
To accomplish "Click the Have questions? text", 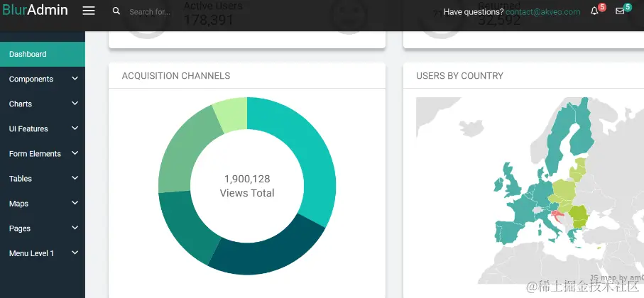I will tap(474, 12).
